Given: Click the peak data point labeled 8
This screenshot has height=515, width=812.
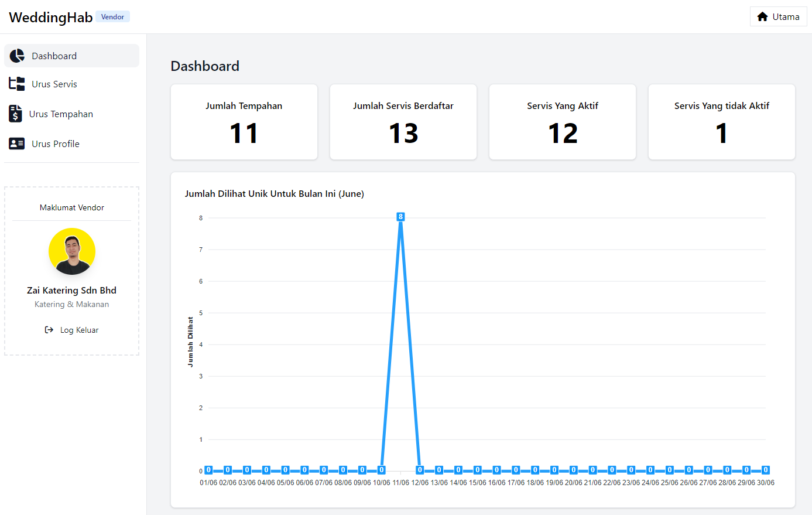Looking at the screenshot, I should [x=400, y=217].
